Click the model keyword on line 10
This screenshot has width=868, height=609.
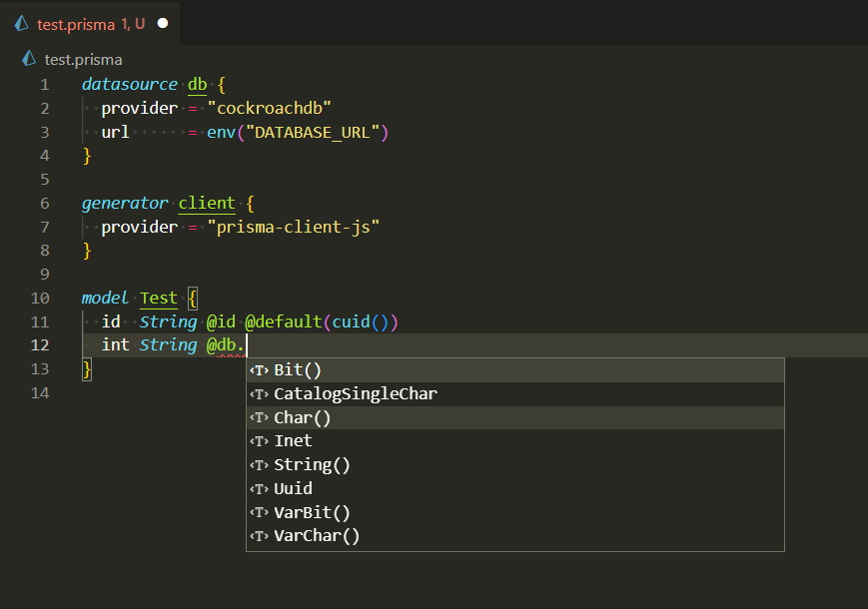105,298
